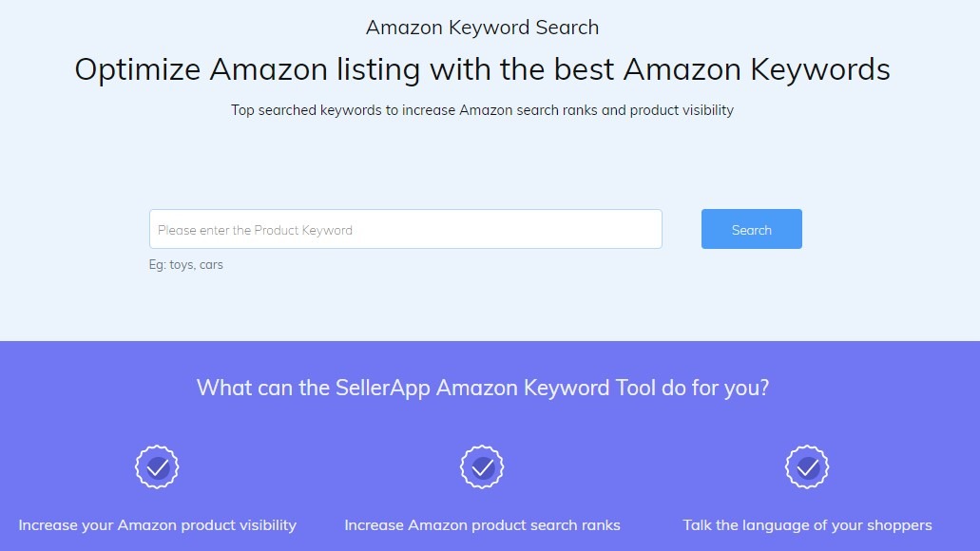Click the "Please enter the Product Keyword" placeholder

(x=255, y=230)
